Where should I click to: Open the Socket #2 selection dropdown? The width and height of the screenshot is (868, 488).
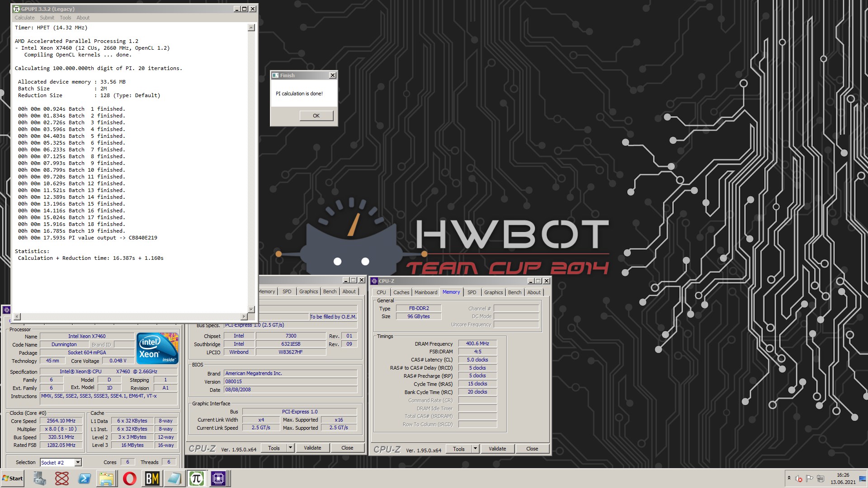point(78,462)
